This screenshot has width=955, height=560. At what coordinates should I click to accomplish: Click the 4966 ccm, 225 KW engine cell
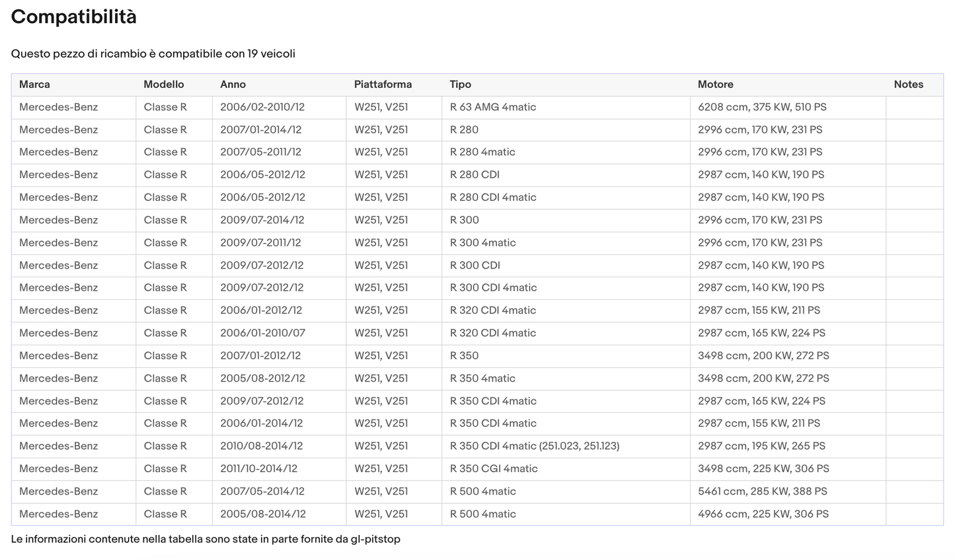[x=763, y=514]
